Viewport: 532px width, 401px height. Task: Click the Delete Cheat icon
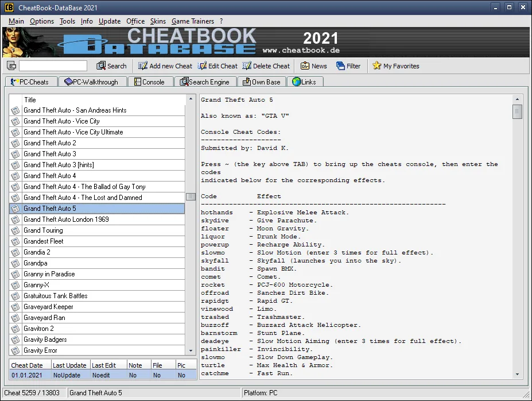click(247, 65)
